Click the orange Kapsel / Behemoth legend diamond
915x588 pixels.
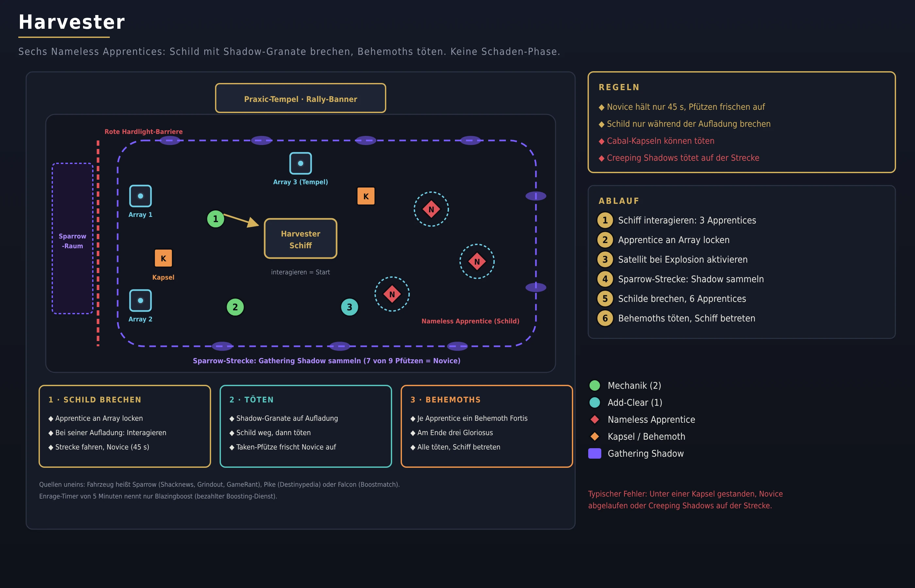[x=595, y=436]
